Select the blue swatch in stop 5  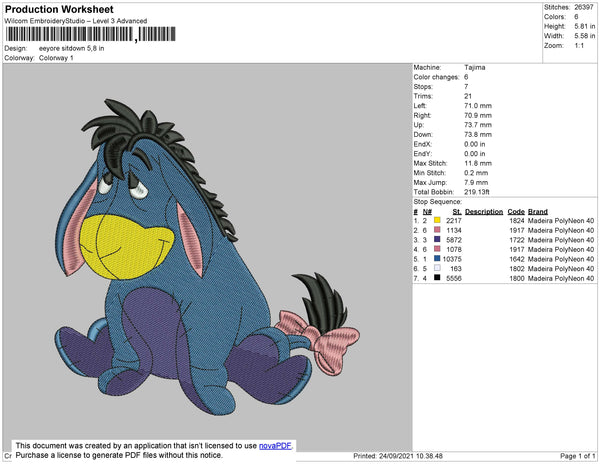(x=437, y=259)
